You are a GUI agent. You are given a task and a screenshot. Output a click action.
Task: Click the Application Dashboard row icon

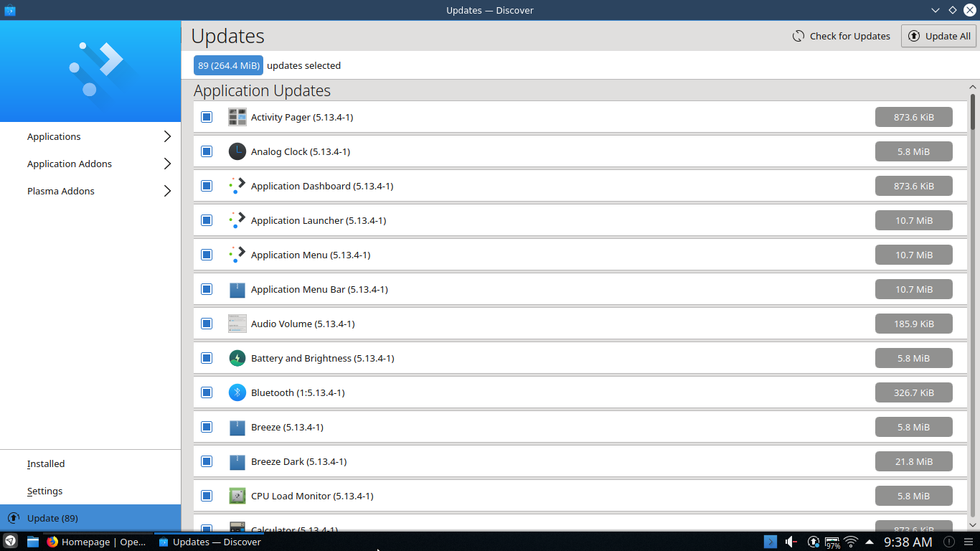(237, 186)
